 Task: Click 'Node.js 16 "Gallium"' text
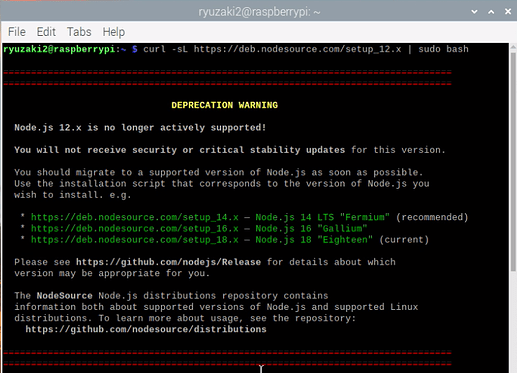(x=311, y=229)
